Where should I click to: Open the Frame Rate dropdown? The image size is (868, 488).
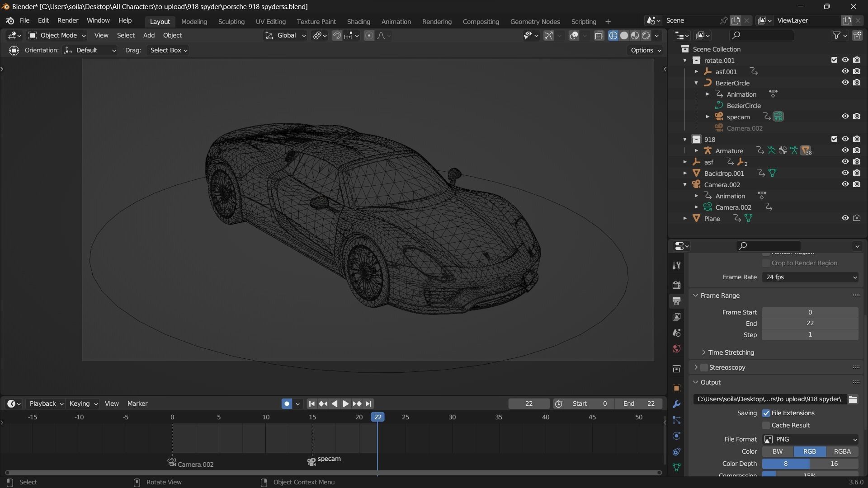tap(810, 277)
